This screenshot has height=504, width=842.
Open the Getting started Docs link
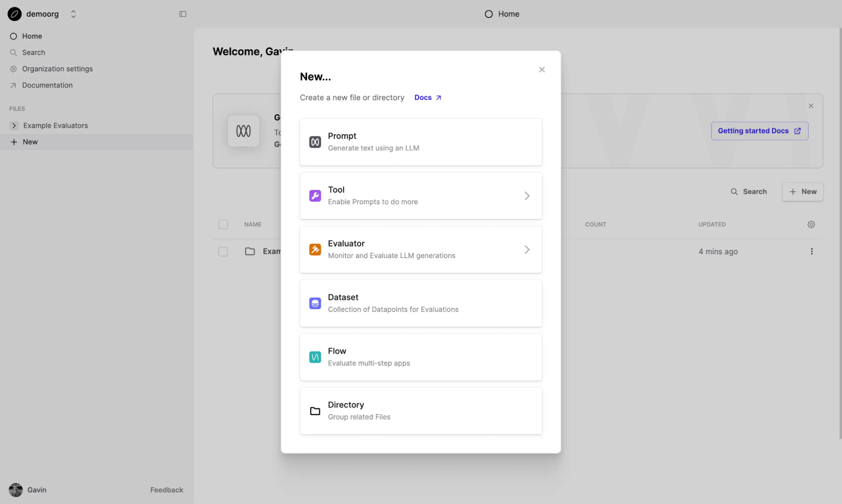point(759,131)
